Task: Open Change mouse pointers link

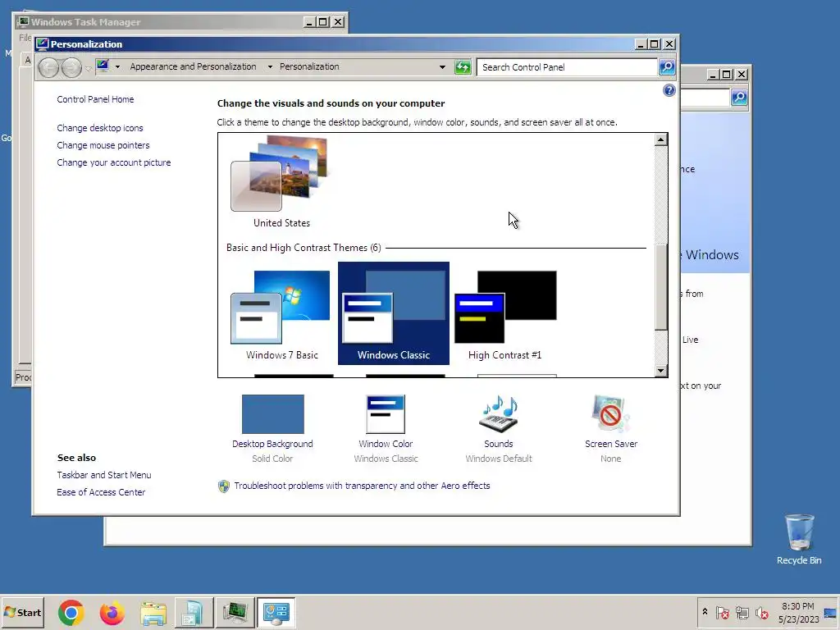Action: [103, 145]
